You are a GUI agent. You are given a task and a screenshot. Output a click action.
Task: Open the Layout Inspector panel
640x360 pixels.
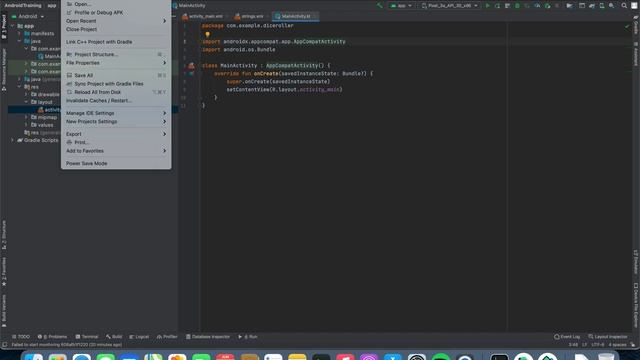pyautogui.click(x=607, y=337)
